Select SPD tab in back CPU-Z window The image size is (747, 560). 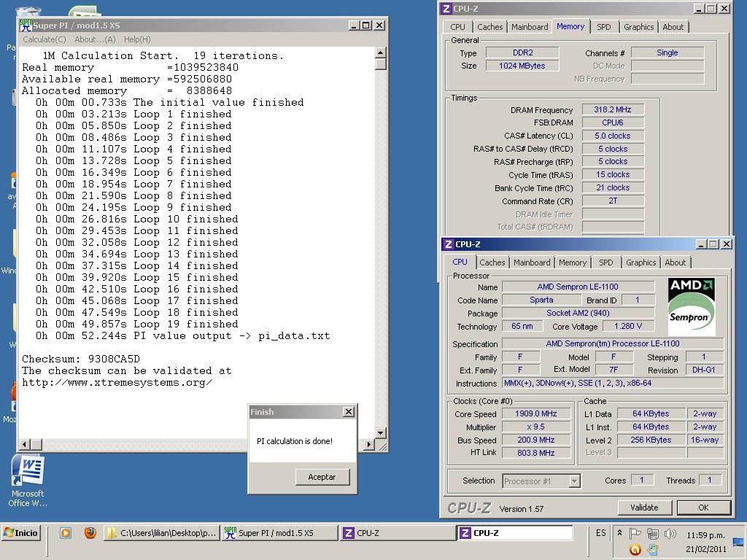tap(603, 27)
